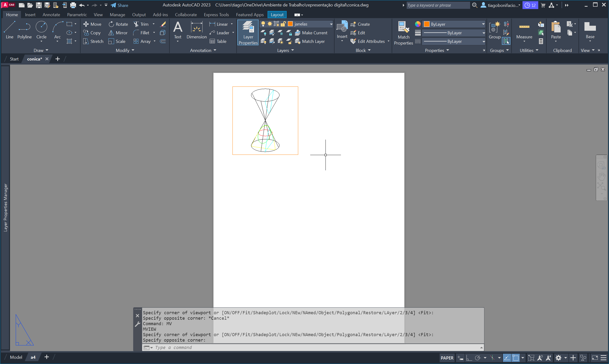Insert a Table annotation
The image size is (609, 364).
(218, 41)
